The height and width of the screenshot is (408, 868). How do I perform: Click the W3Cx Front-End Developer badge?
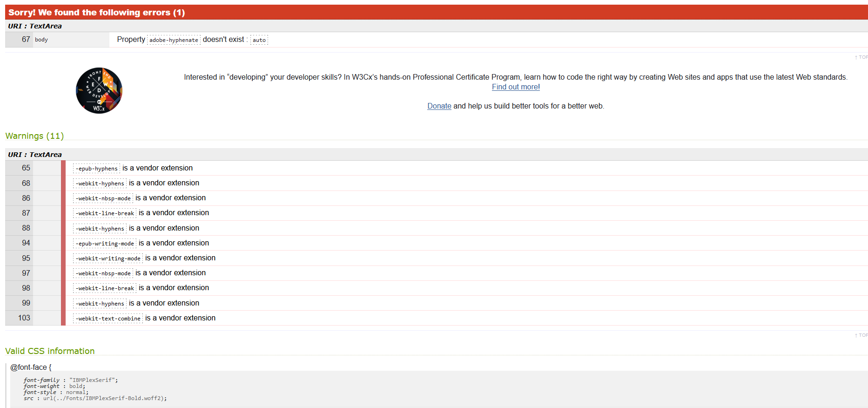click(99, 91)
